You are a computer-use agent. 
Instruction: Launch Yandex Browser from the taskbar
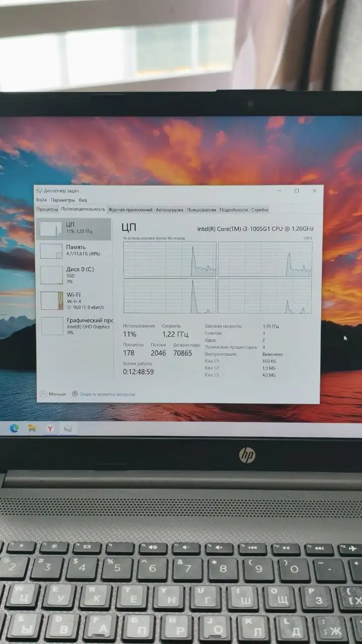coord(50,429)
